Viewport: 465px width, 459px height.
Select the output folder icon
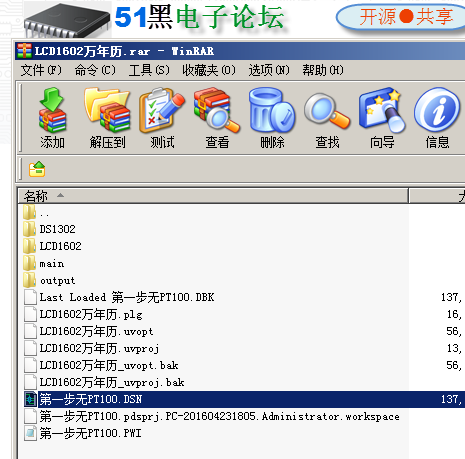coord(30,280)
